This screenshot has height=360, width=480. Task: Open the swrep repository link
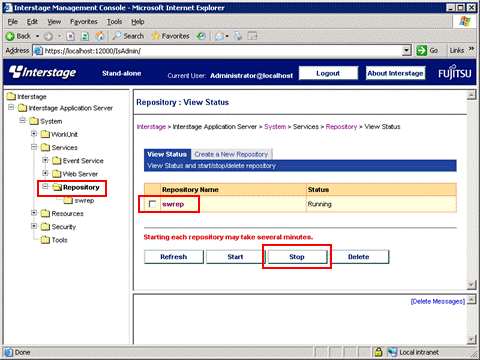173,204
